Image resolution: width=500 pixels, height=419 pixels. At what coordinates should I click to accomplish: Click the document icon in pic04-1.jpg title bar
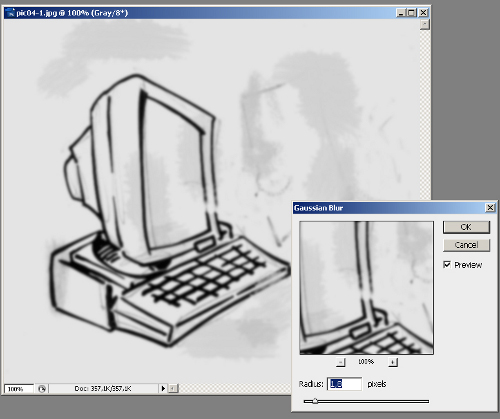[11, 13]
